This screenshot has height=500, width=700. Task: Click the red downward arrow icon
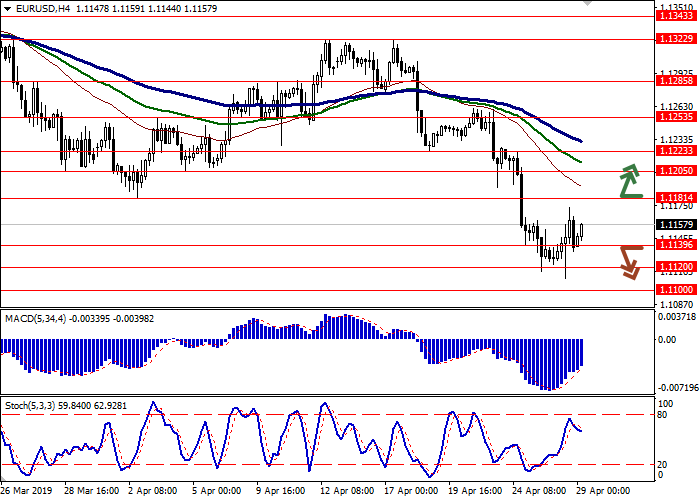pos(629,262)
